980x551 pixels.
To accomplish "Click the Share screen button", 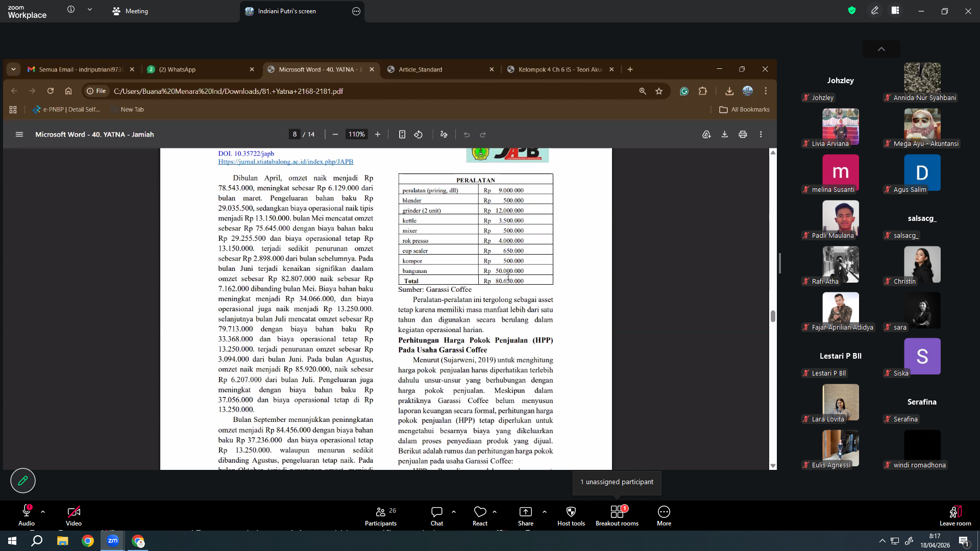I will (x=526, y=515).
